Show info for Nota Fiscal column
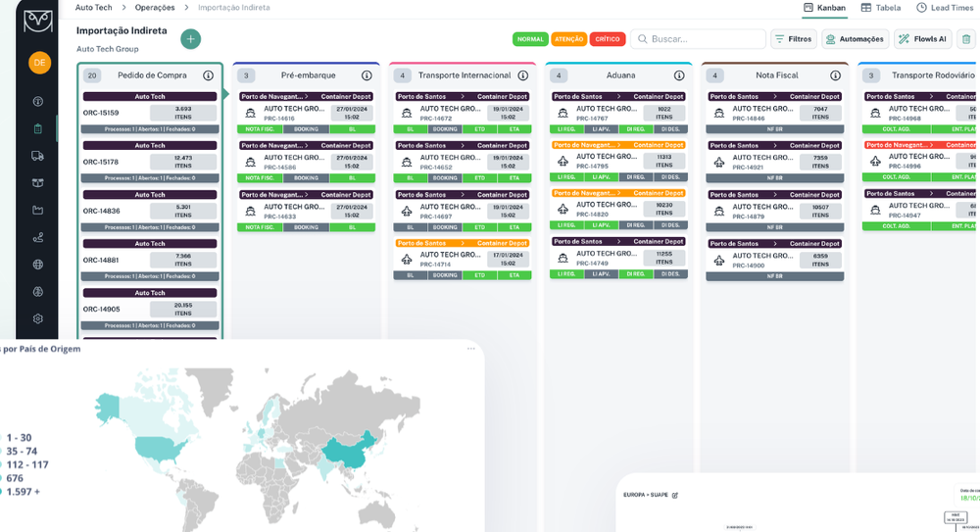This screenshot has height=532, width=980. point(835,75)
